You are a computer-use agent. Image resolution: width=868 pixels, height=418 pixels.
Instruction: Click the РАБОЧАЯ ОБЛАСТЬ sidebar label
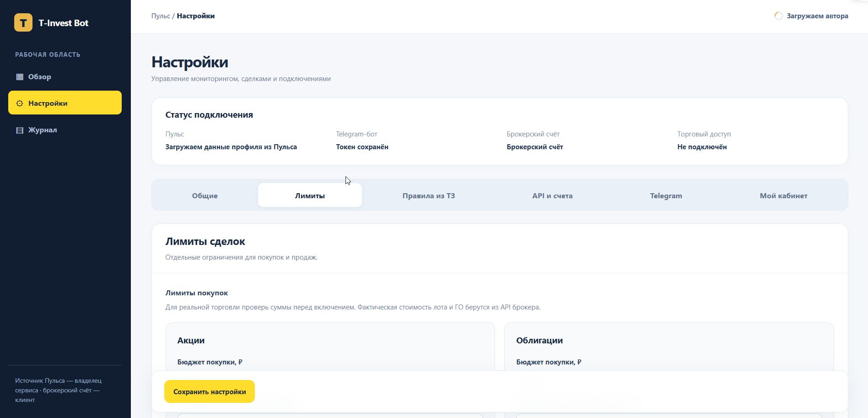[48, 54]
